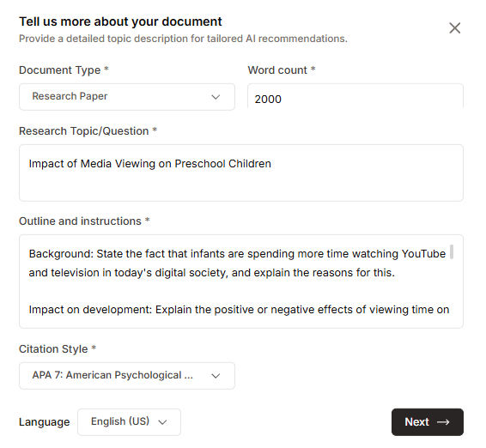Image resolution: width=486 pixels, height=448 pixels.
Task: Click the 'Word count' label
Action: [277, 70]
